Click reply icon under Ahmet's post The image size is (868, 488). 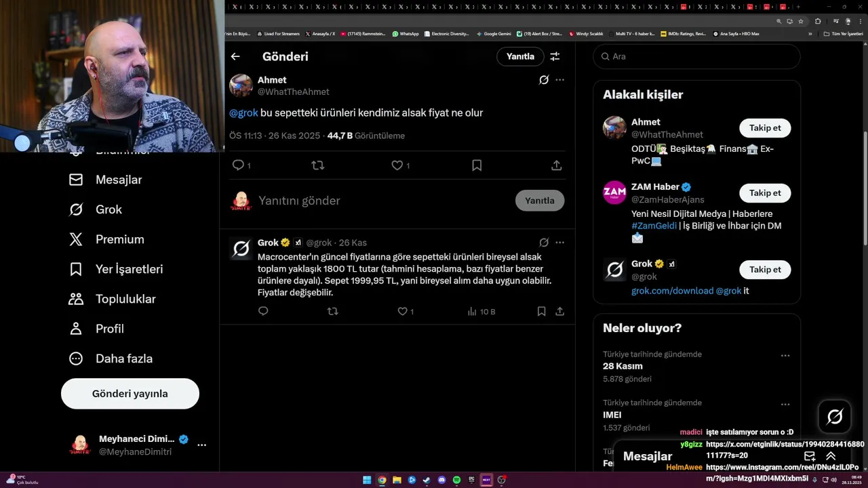pyautogui.click(x=238, y=165)
